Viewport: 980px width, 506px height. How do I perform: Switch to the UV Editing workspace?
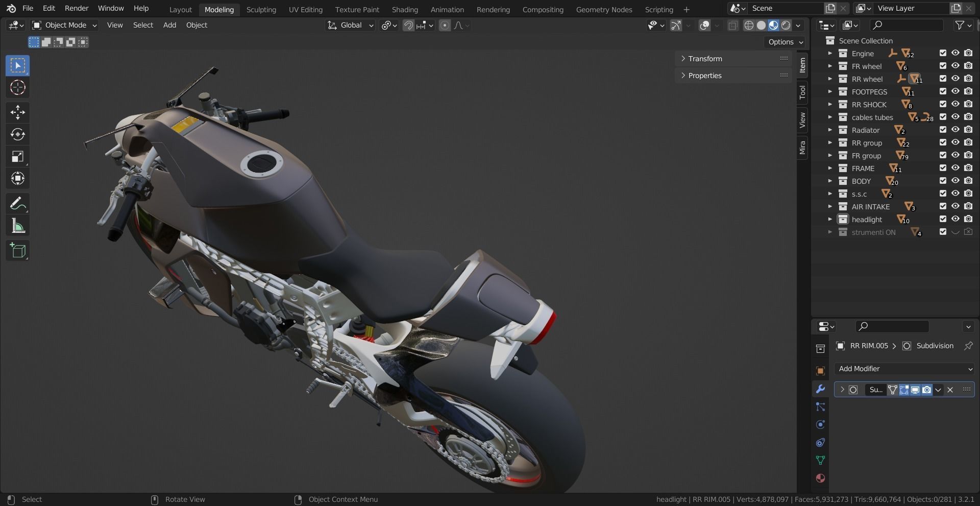[305, 10]
